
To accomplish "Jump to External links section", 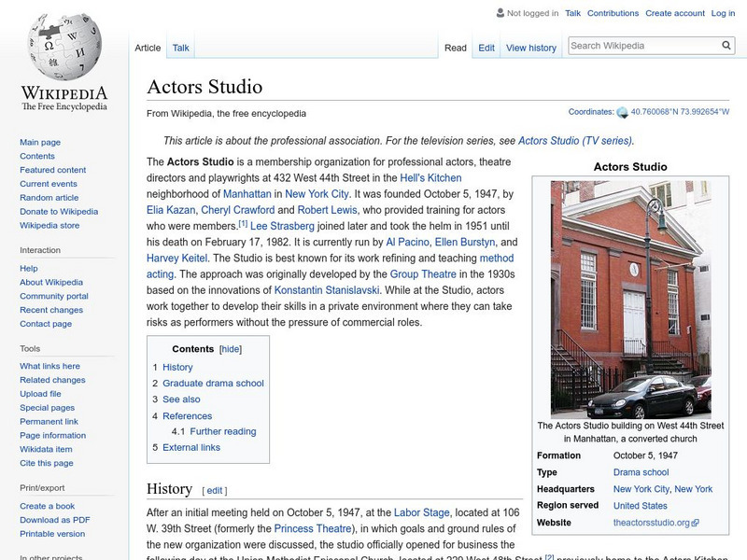I will (191, 448).
